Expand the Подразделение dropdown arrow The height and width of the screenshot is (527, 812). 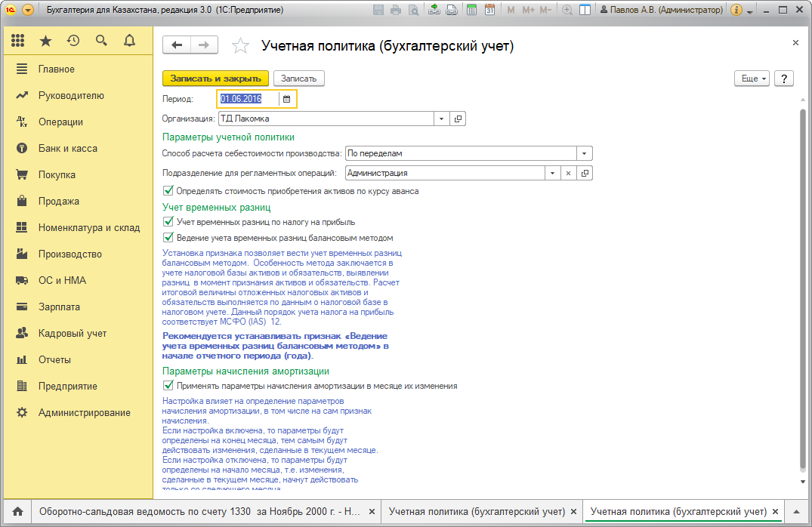552,173
